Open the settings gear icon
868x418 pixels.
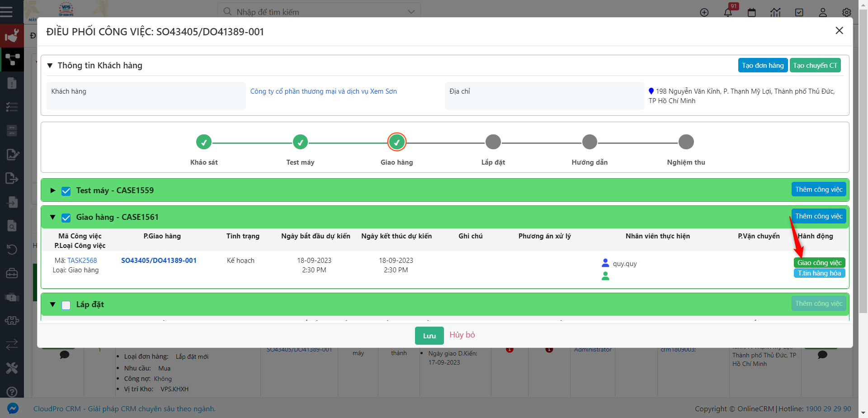pos(847,13)
